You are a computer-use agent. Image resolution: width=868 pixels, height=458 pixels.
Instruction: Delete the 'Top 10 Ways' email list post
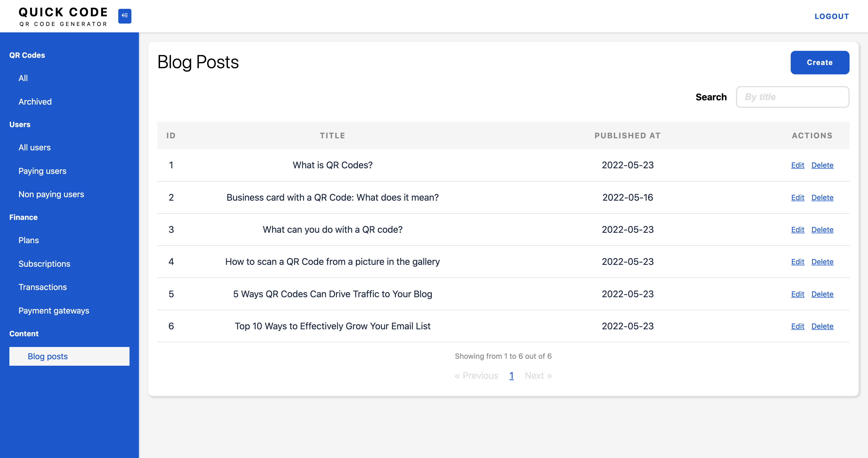click(822, 326)
